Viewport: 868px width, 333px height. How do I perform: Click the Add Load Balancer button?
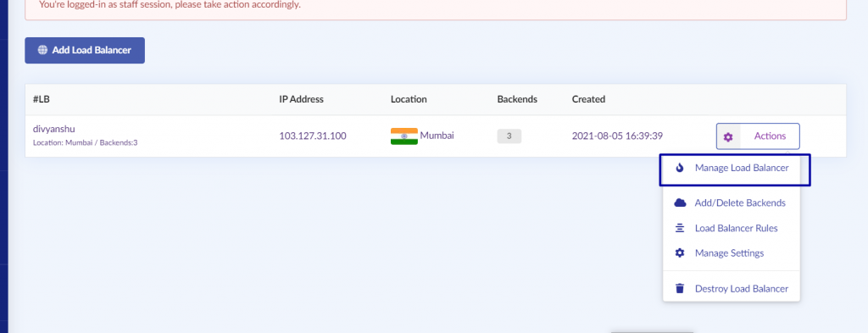pos(85,50)
